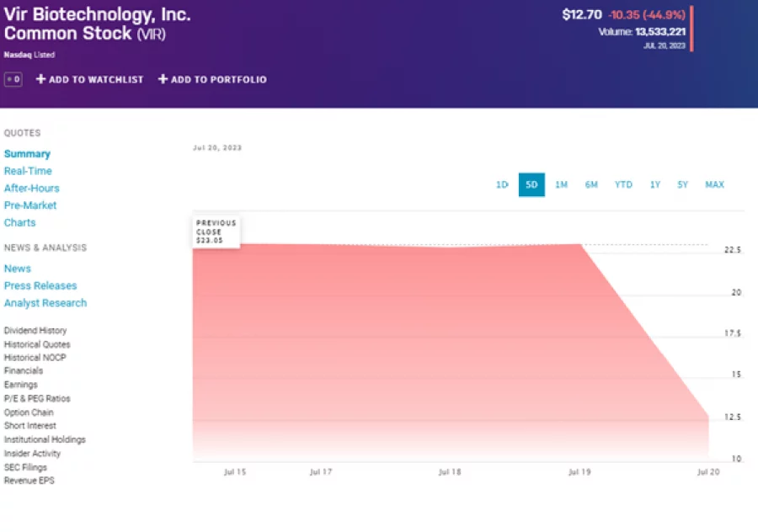Screen dimensions: 758x532
Task: Click the plus icon on ADD TO WATCHLIST
Action: [x=40, y=79]
